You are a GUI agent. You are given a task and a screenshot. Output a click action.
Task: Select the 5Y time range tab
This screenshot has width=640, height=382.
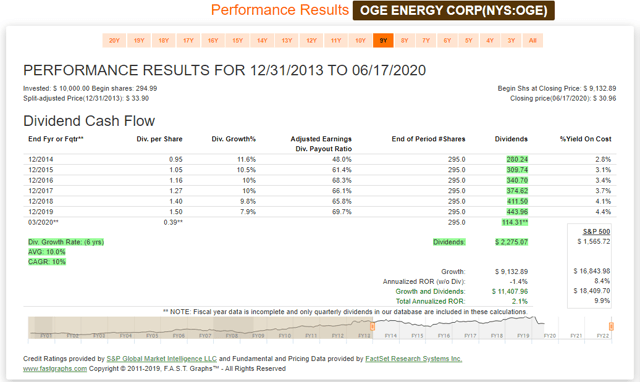coord(469,40)
